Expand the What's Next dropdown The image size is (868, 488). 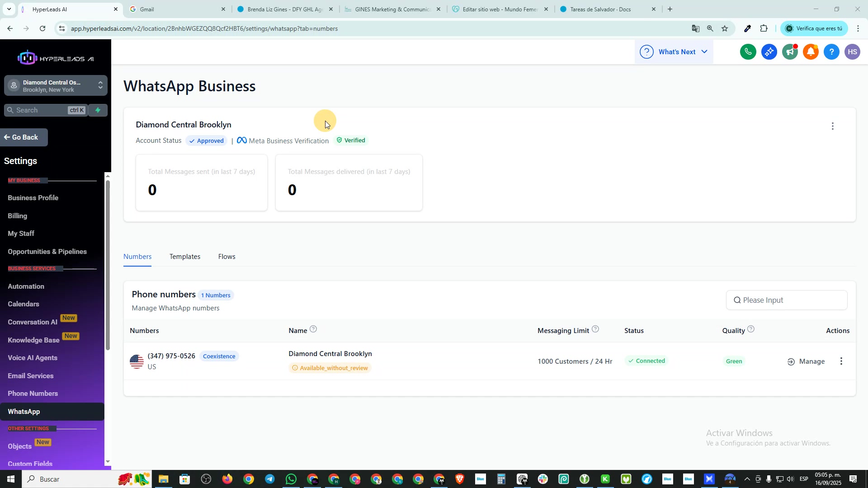coord(674,52)
